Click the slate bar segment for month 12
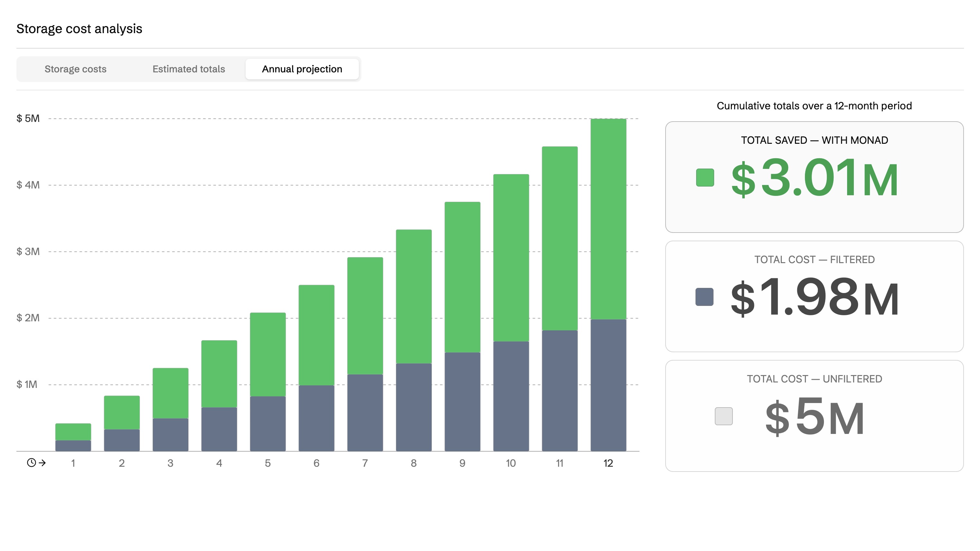 (608, 385)
